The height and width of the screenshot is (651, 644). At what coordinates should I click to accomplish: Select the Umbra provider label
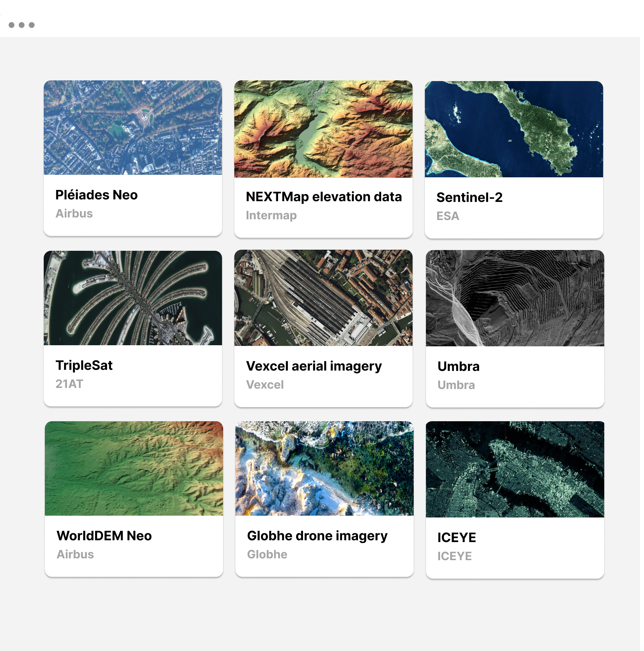[456, 385]
